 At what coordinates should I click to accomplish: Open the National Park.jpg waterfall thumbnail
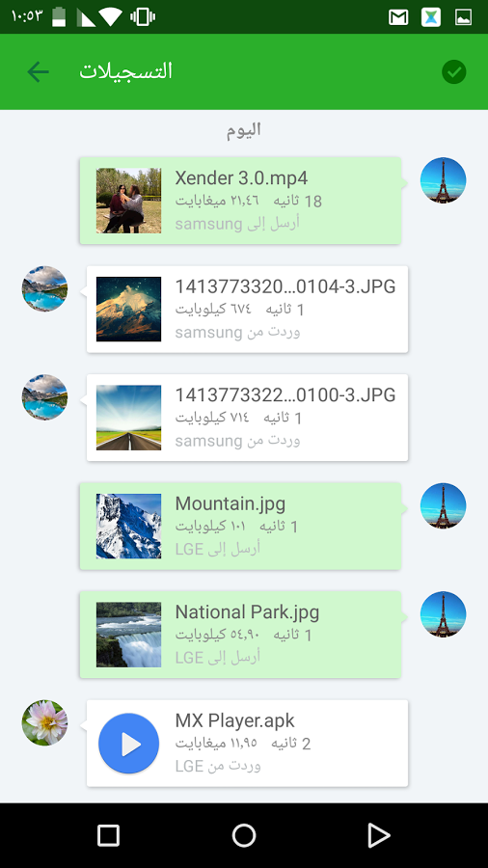click(128, 635)
